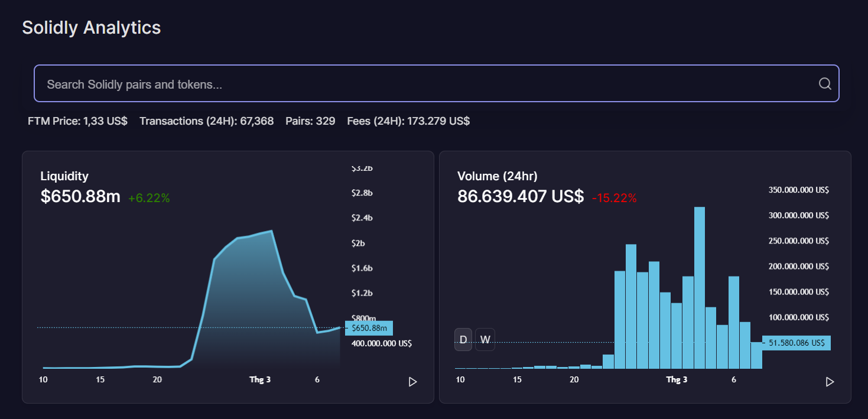Click the 20 date label on Volume chart

coord(574,379)
